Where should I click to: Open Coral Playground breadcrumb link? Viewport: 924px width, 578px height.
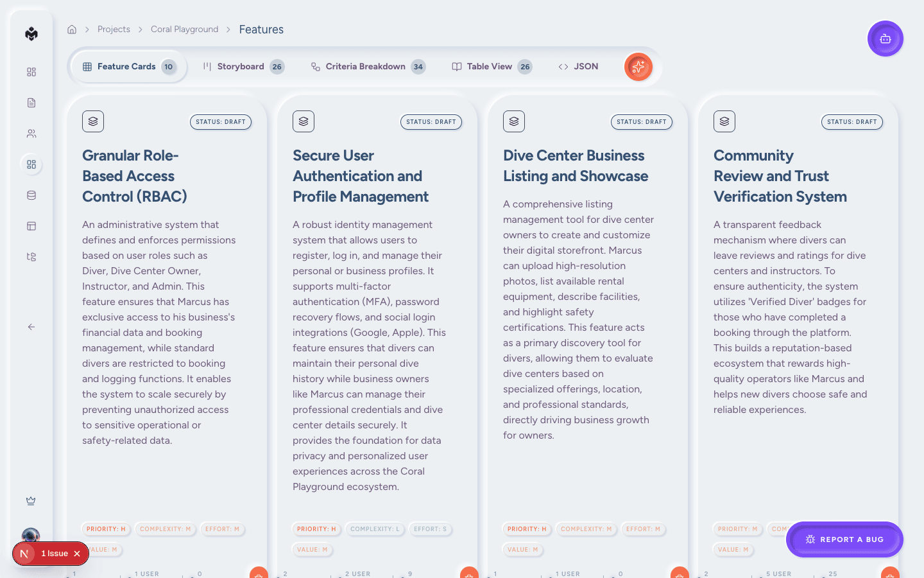click(184, 30)
